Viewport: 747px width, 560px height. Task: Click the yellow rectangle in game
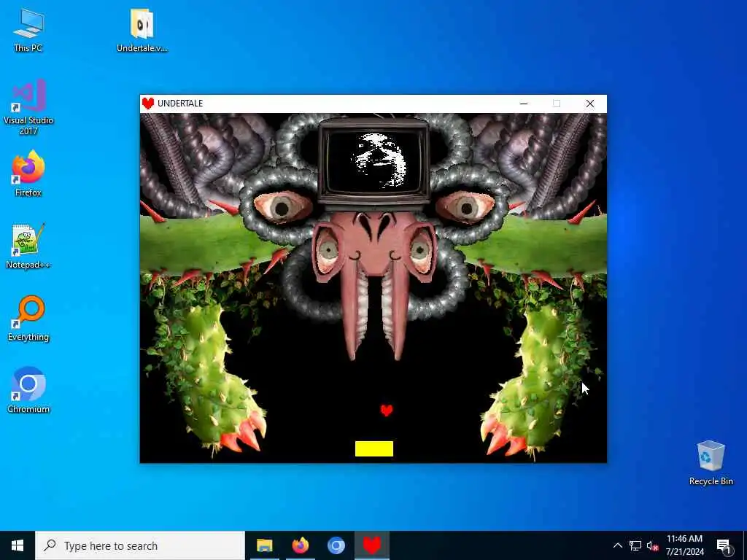(374, 448)
